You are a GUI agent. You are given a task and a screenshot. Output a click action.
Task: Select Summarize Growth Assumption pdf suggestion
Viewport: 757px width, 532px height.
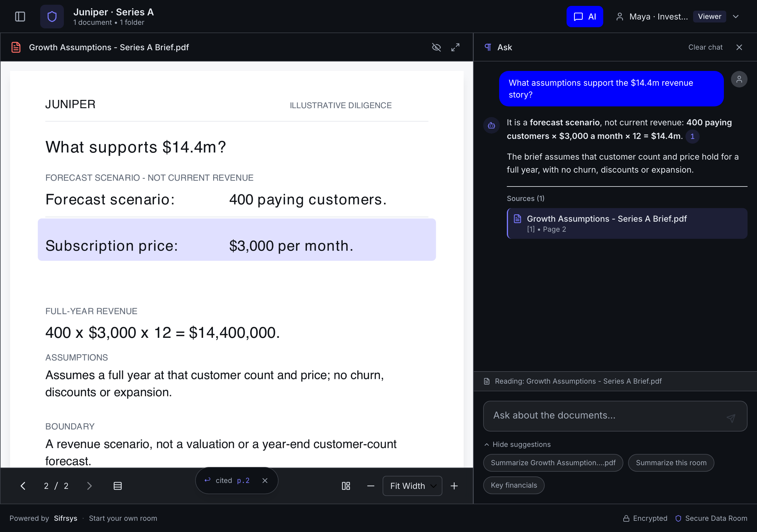(x=553, y=463)
